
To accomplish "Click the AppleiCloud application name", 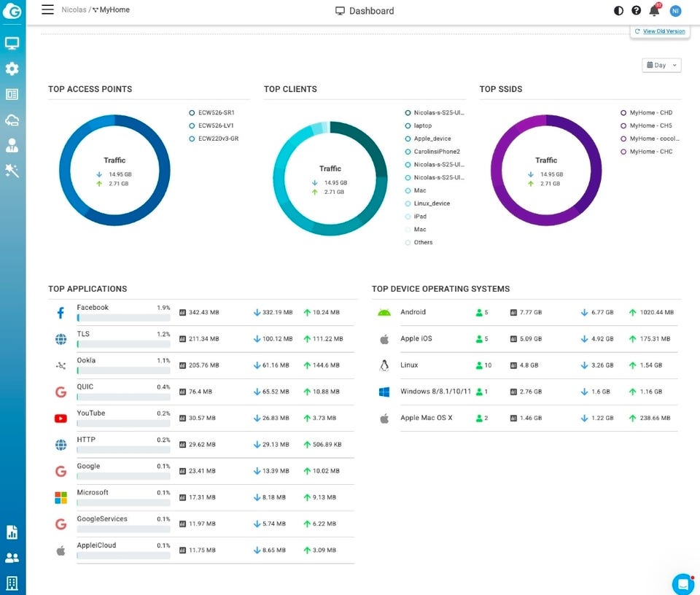I will tap(96, 545).
